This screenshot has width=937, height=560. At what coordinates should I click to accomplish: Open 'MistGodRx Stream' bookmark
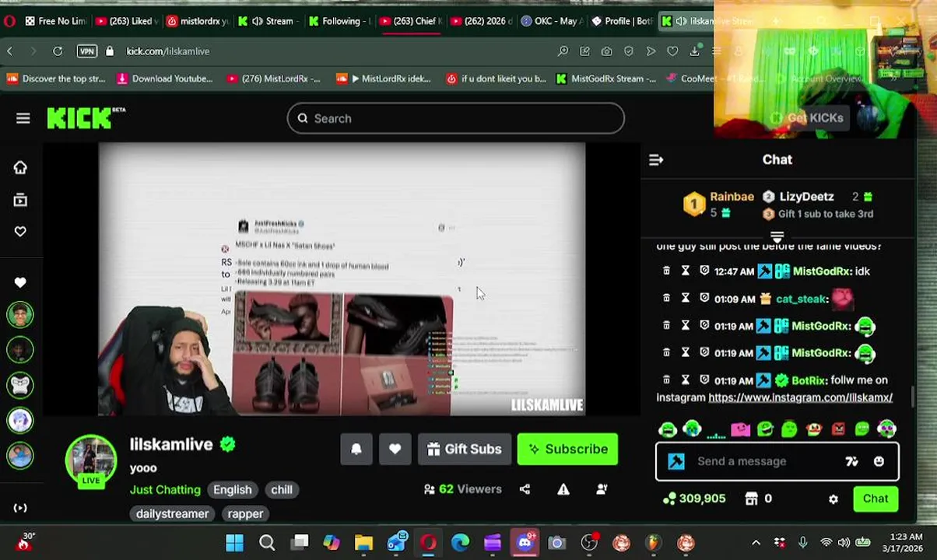(x=606, y=79)
